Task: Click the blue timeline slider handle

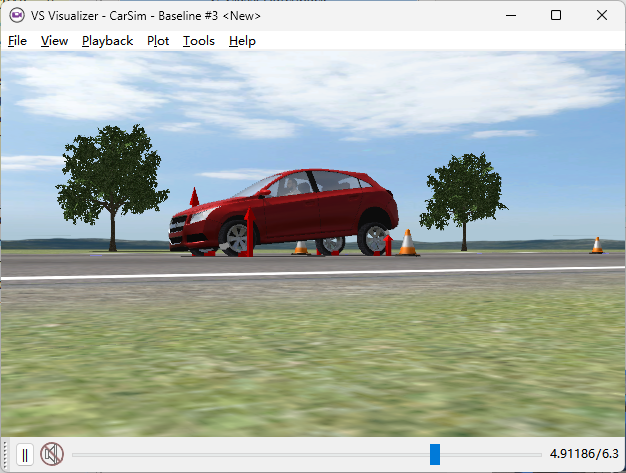Action: point(435,455)
